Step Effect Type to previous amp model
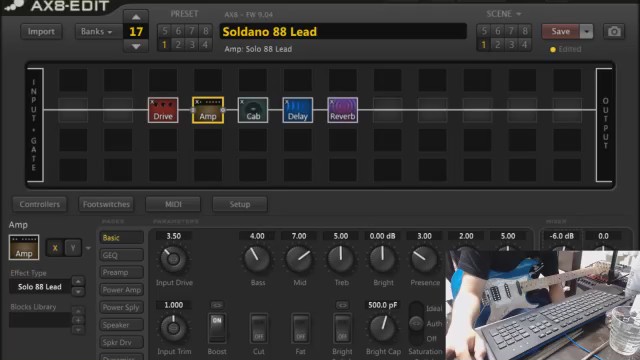The height and width of the screenshot is (360, 640). point(78,281)
